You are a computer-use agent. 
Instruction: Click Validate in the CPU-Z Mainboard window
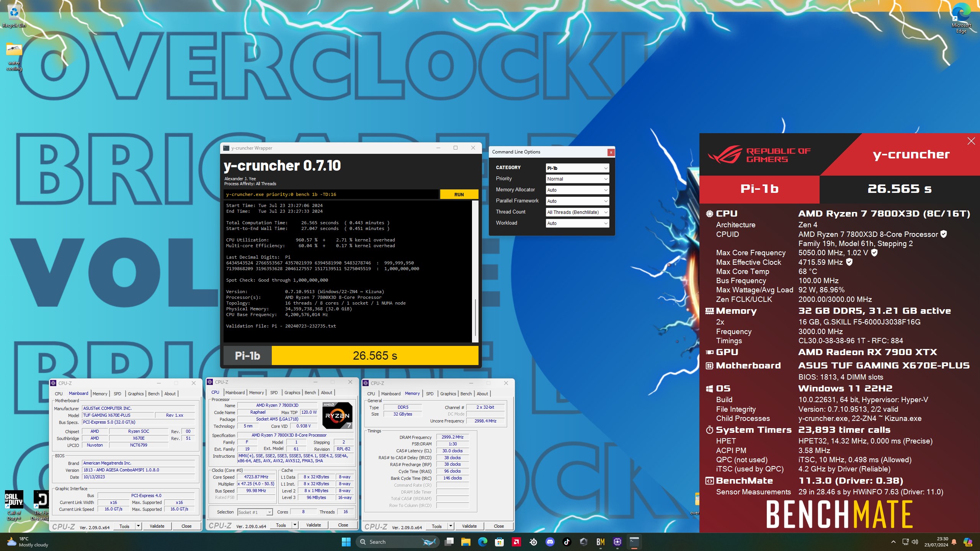pos(157,526)
